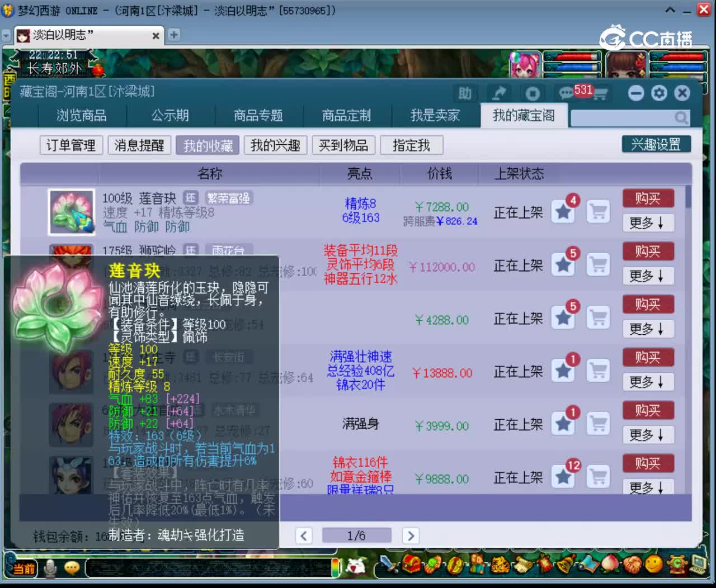The width and height of the screenshot is (716, 588).
Task: Go to the next page arrow
Action: click(x=411, y=536)
